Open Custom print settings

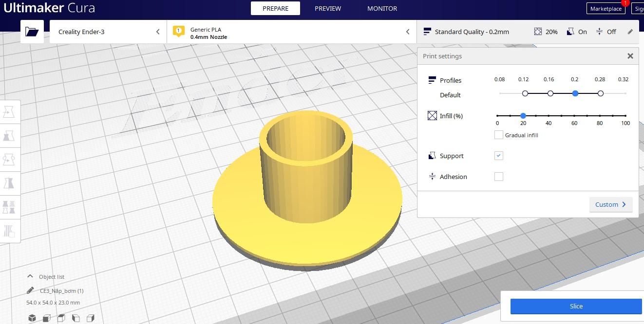tap(611, 204)
